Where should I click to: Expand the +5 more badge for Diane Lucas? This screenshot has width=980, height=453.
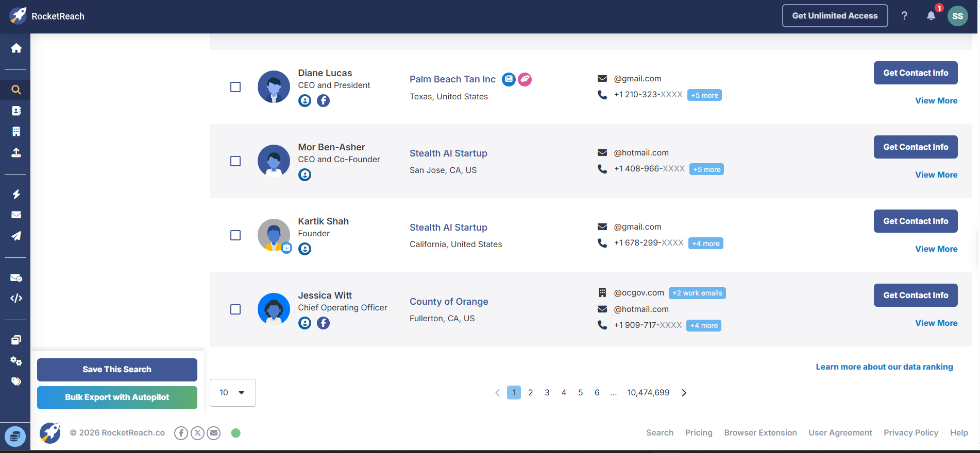coord(704,95)
